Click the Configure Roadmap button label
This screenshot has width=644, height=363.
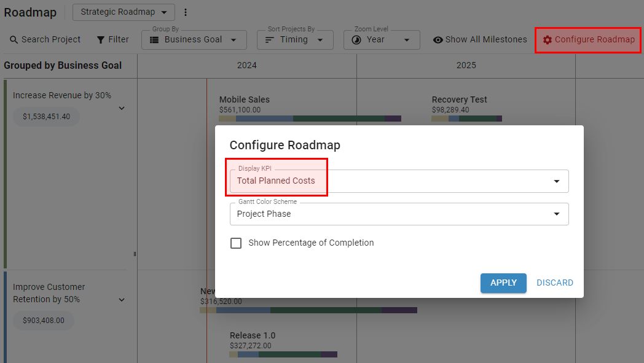[x=594, y=39]
